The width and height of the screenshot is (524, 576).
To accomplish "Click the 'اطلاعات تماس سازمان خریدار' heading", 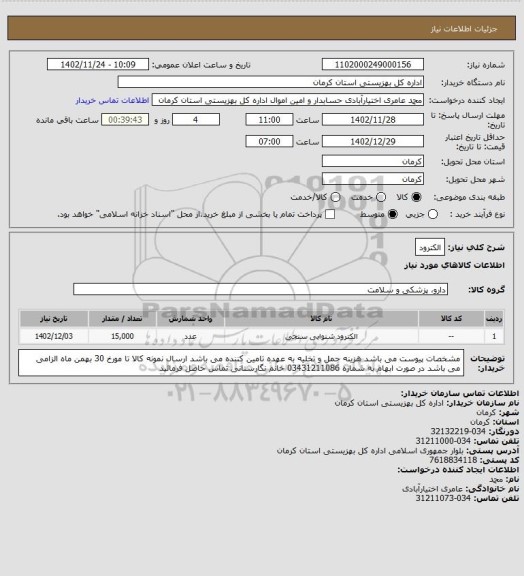I will pyautogui.click(x=460, y=393).
